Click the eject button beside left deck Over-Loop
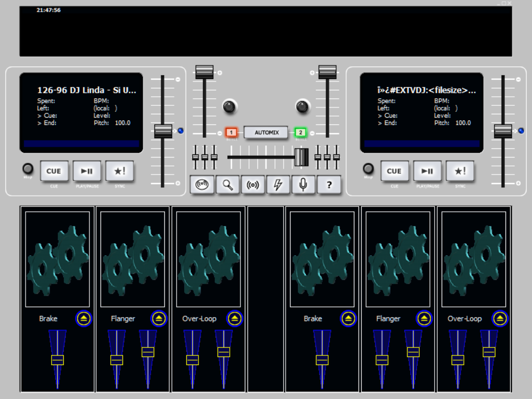The height and width of the screenshot is (399, 532). [x=235, y=319]
